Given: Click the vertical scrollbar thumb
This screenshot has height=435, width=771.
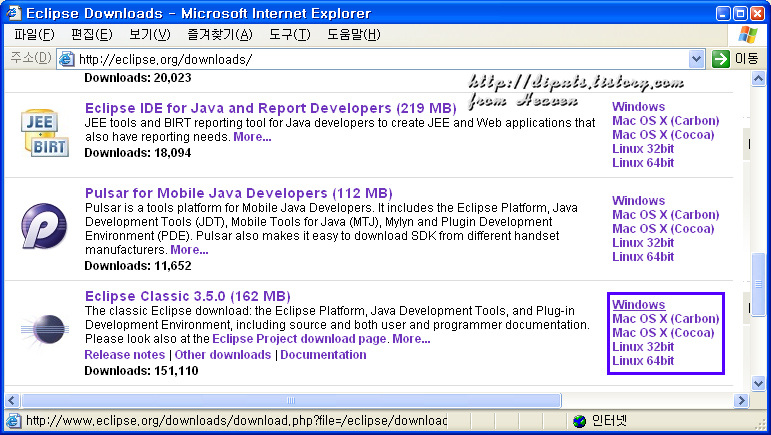Looking at the screenshot, I should 758,284.
